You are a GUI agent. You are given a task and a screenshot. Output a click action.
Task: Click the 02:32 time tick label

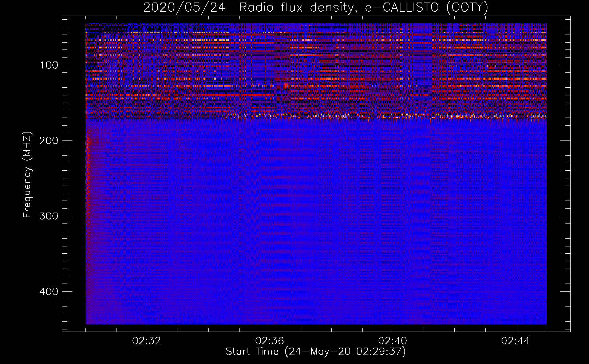click(x=147, y=341)
